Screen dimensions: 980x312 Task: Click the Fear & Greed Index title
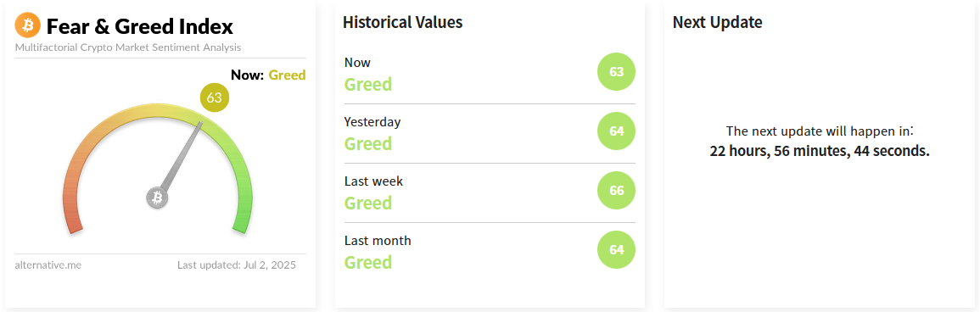(x=139, y=26)
